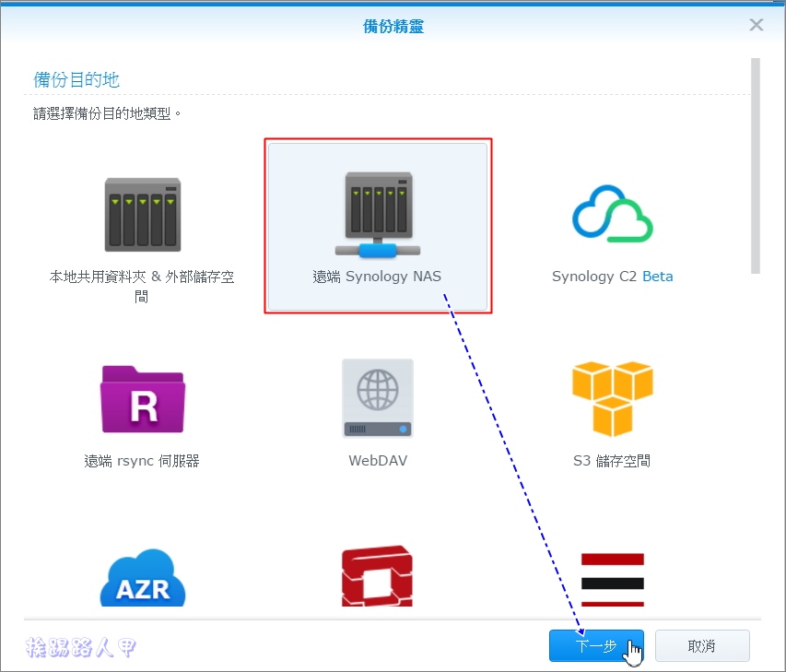Viewport: 786px width, 672px height.
Task: Choose the red and black striped icon
Action: tap(613, 580)
